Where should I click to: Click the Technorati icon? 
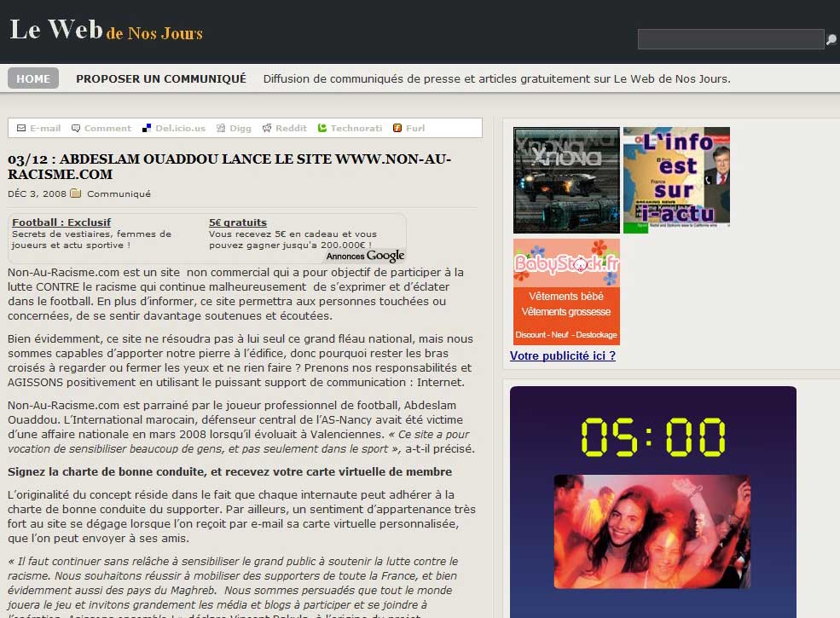point(322,128)
